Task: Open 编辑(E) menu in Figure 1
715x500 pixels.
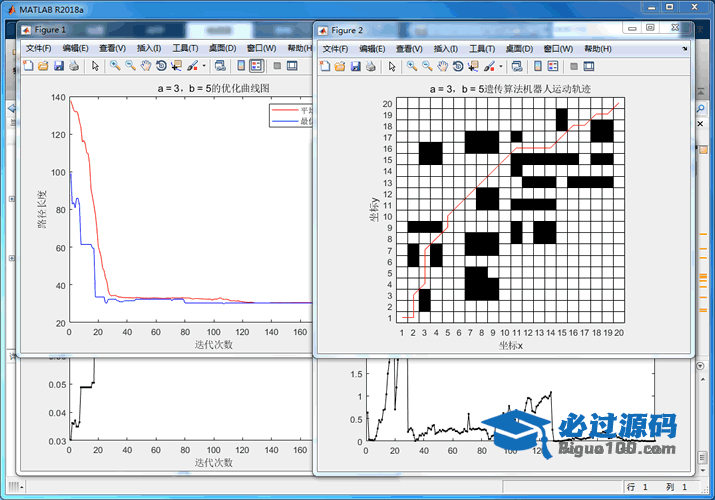Action: tap(75, 48)
